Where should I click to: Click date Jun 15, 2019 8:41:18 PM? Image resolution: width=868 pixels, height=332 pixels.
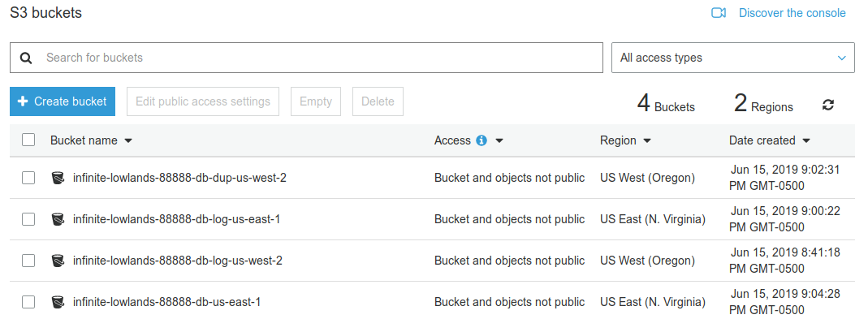click(x=784, y=260)
